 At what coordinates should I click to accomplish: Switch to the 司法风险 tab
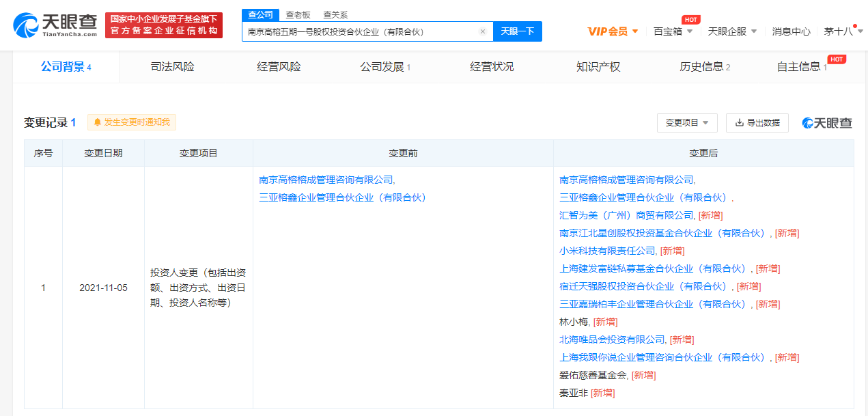172,67
